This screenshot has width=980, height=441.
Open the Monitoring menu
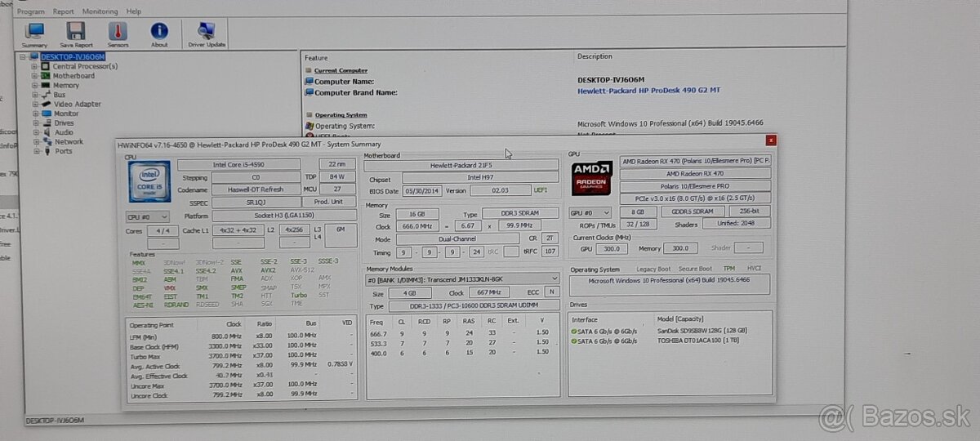click(100, 11)
